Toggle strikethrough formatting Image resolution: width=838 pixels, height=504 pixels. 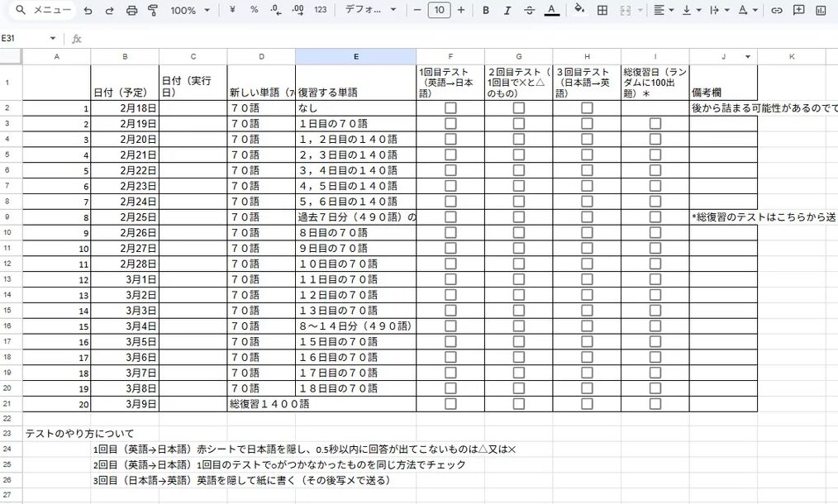pyautogui.click(x=529, y=10)
